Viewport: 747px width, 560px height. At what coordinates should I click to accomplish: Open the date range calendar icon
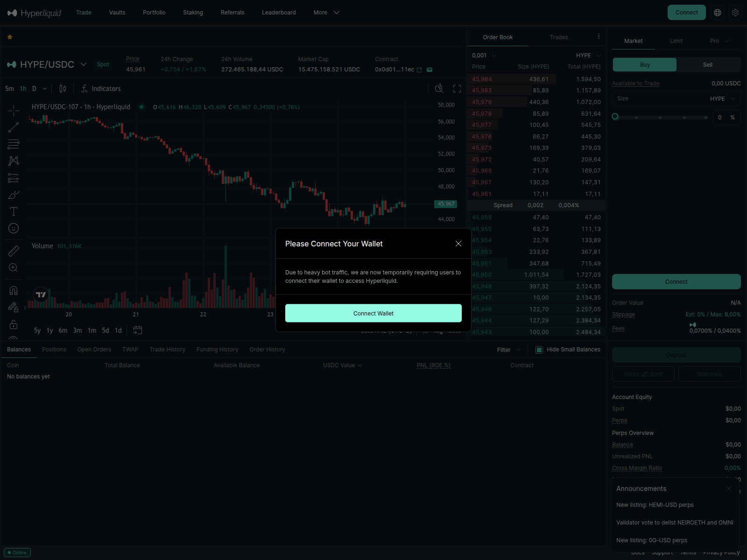point(137,330)
